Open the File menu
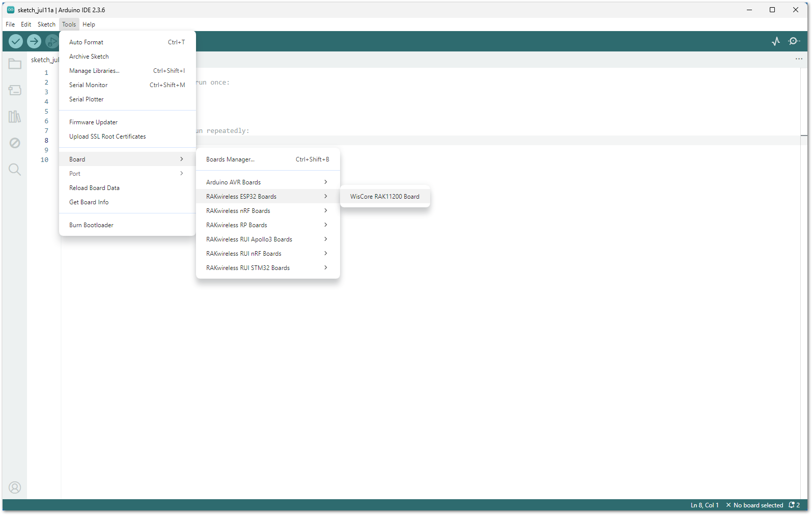 tap(10, 24)
